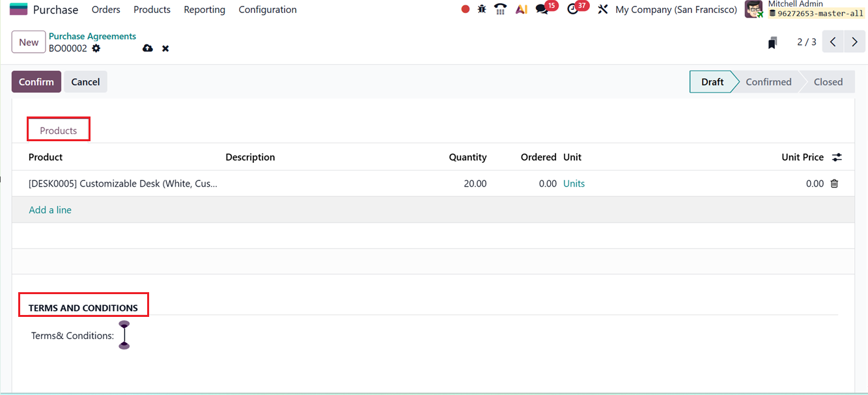Click the BO00002 record name
This screenshot has width=868, height=395.
tap(68, 48)
